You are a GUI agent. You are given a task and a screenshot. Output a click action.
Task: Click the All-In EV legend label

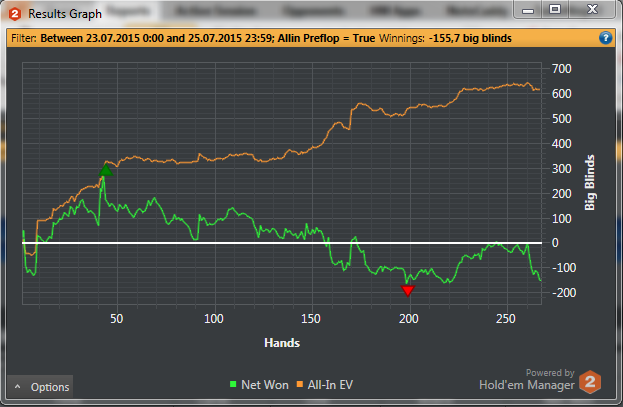pyautogui.click(x=330, y=385)
